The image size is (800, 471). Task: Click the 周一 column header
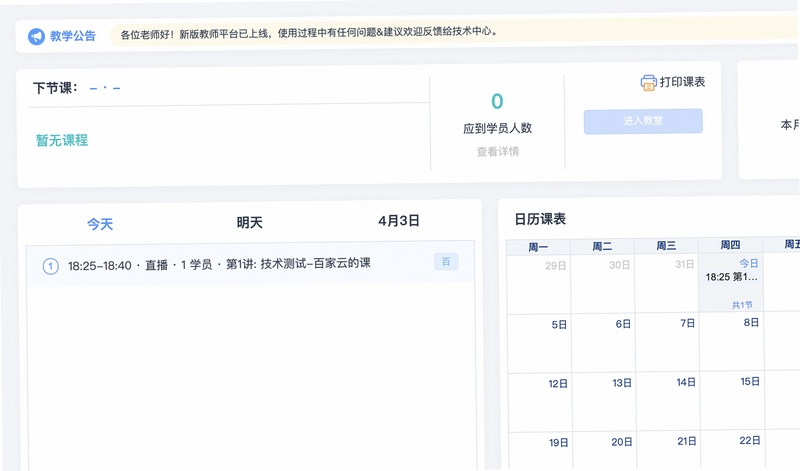click(538, 247)
